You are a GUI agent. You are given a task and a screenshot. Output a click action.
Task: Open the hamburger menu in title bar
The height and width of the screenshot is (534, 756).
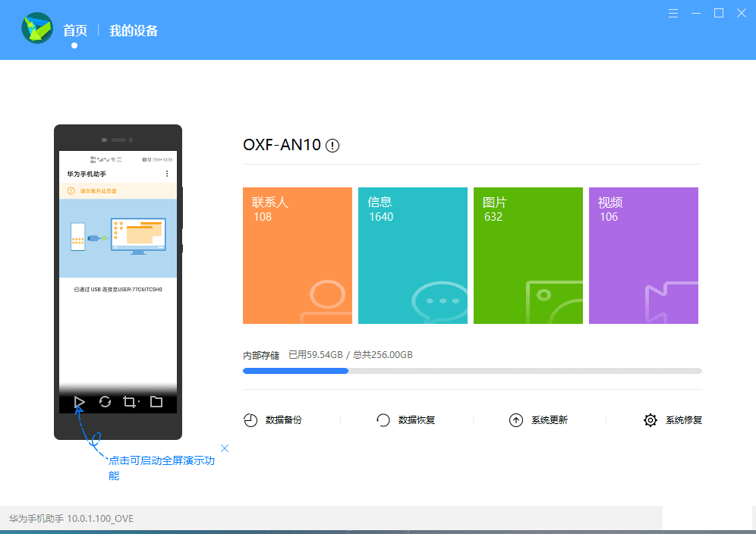673,14
